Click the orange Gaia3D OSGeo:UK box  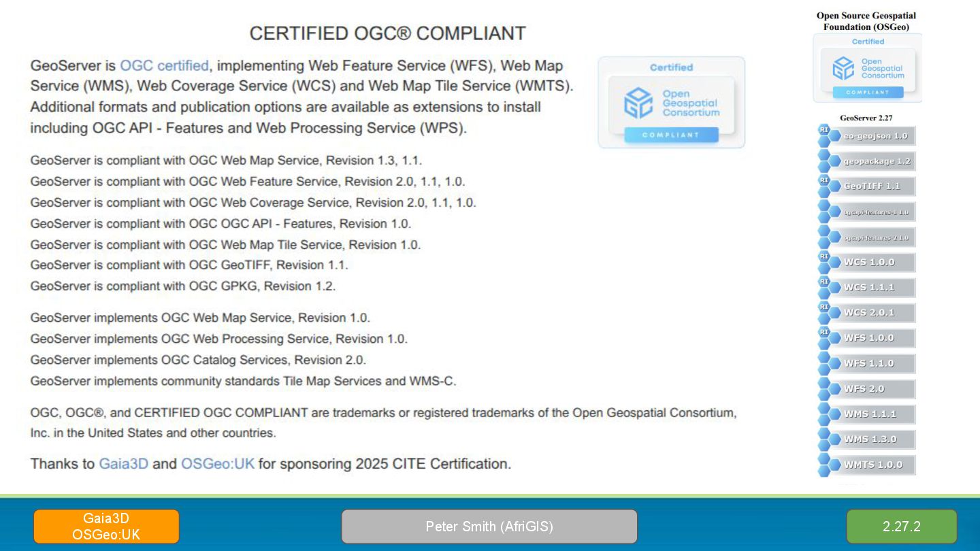pyautogui.click(x=106, y=527)
